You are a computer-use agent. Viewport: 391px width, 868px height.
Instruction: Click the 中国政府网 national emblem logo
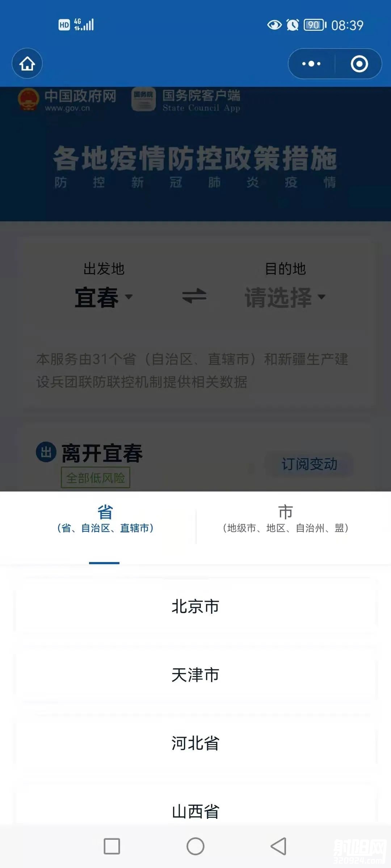point(28,99)
